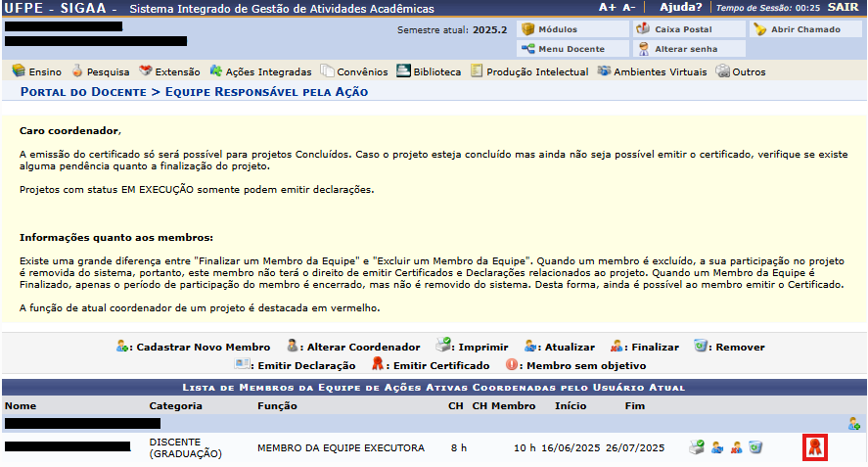
Task: Click the Início column header
Action: coord(571,406)
